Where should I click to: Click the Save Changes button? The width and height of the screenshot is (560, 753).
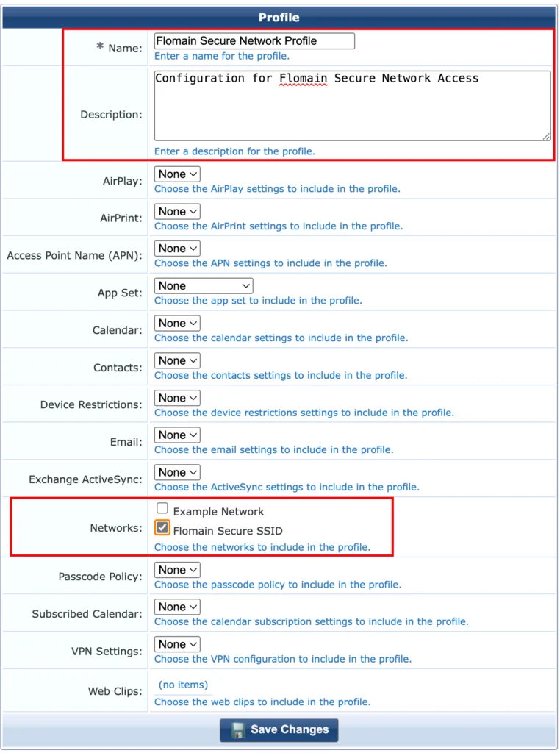click(279, 729)
